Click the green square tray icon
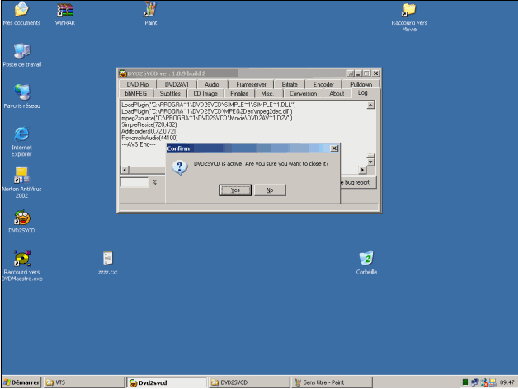This screenshot has width=518, height=389. pos(465,382)
